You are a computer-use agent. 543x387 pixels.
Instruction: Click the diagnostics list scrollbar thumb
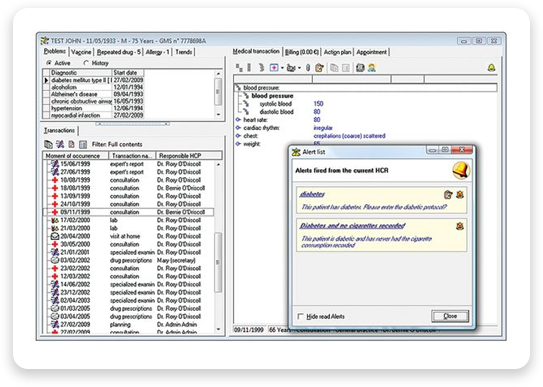pyautogui.click(x=218, y=92)
